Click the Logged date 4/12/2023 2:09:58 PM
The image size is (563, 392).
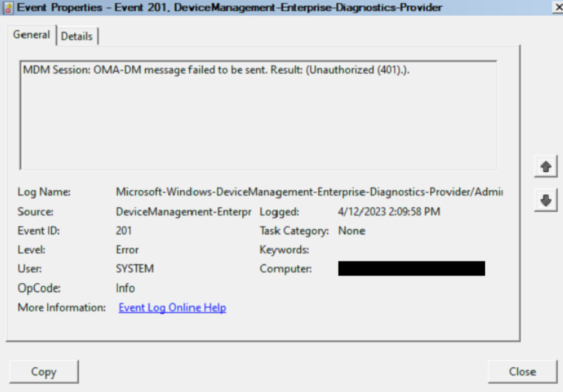point(389,212)
